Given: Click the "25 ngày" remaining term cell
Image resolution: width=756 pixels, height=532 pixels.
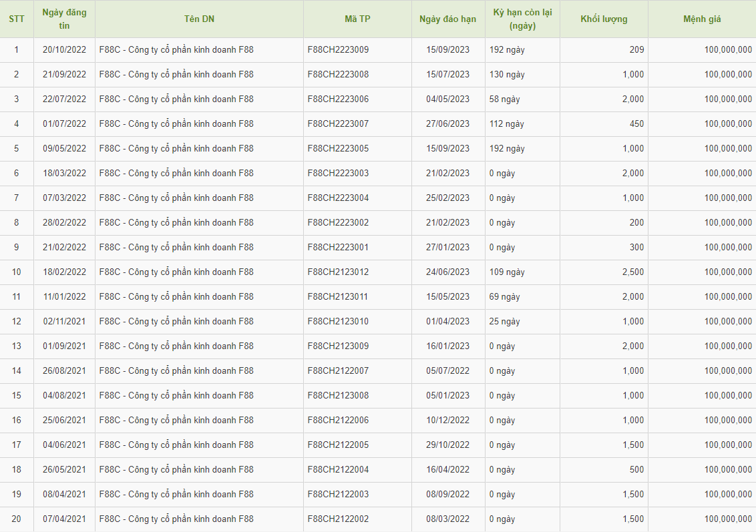Looking at the screenshot, I should [x=504, y=321].
